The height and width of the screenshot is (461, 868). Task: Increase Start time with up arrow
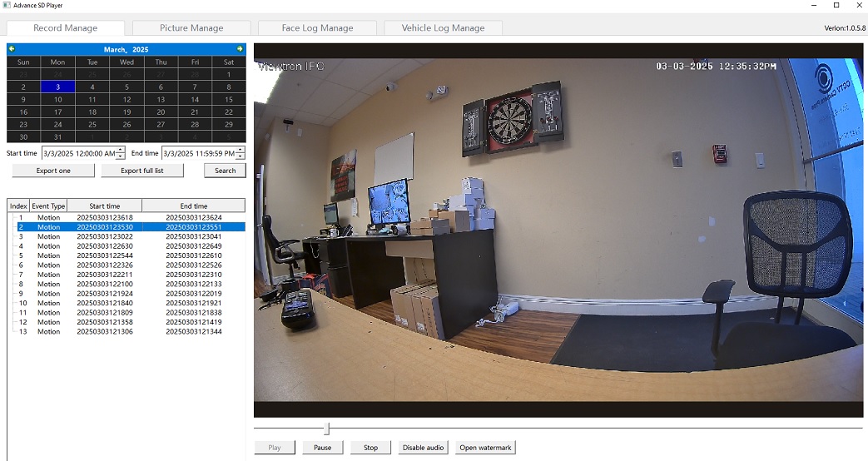coord(121,150)
